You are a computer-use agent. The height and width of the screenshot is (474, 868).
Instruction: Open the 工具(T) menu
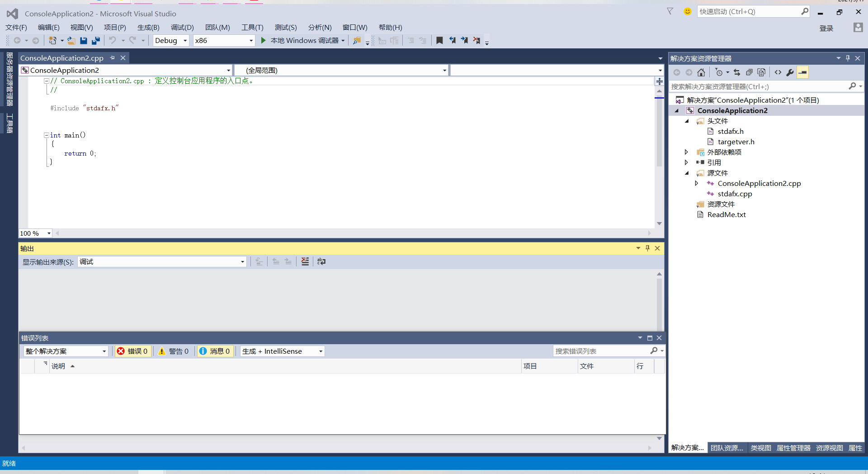252,28
